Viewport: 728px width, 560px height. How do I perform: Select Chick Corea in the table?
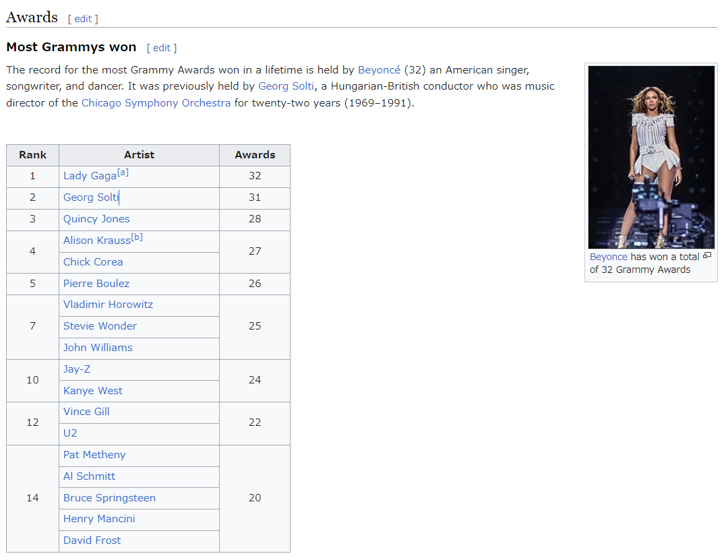click(93, 262)
